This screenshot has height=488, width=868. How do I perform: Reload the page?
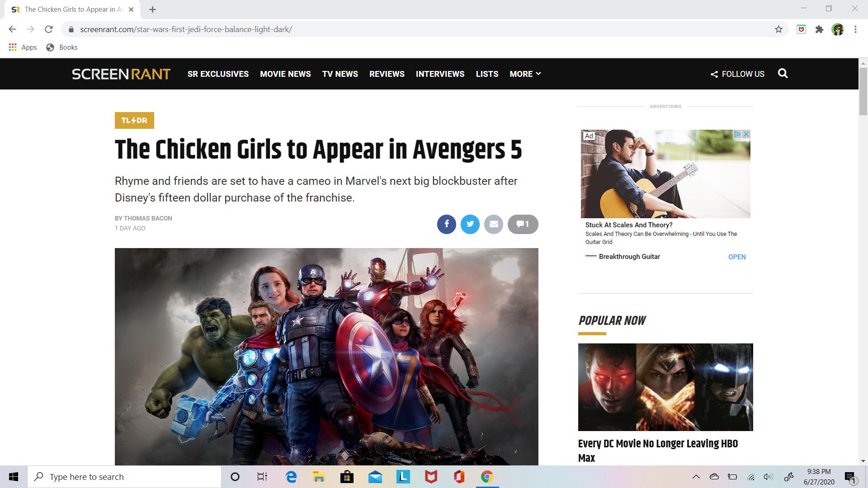pyautogui.click(x=49, y=29)
